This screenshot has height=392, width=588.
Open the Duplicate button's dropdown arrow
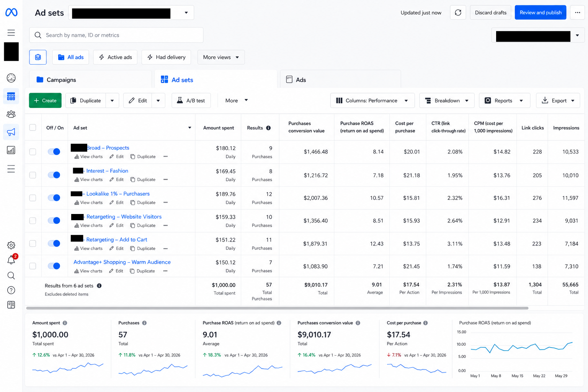(x=112, y=101)
